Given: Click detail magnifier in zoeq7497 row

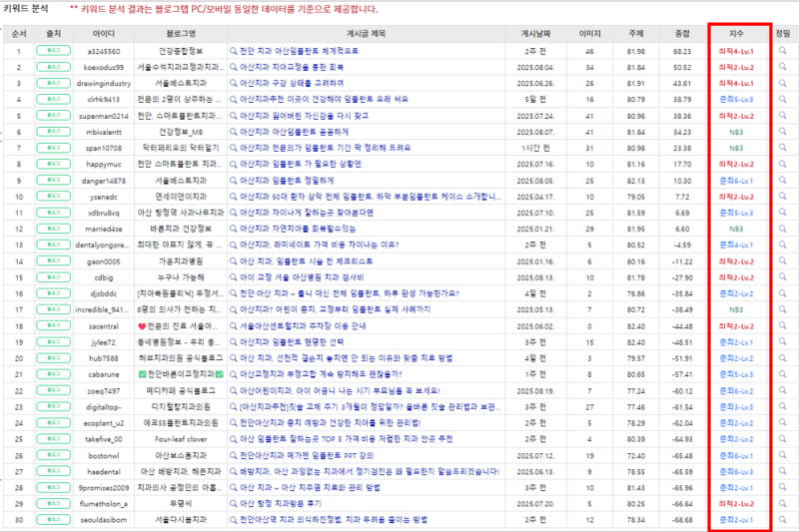Looking at the screenshot, I should click(x=782, y=390).
